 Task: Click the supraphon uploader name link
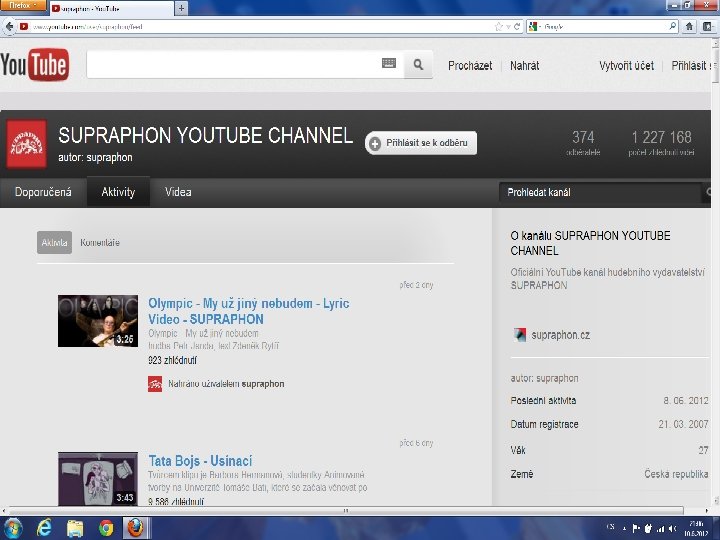coord(263,384)
